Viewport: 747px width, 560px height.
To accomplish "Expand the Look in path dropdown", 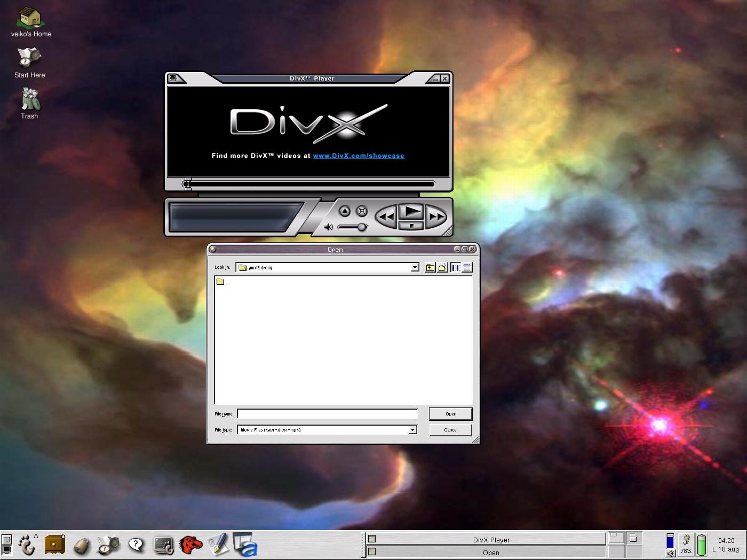I will (415, 267).
